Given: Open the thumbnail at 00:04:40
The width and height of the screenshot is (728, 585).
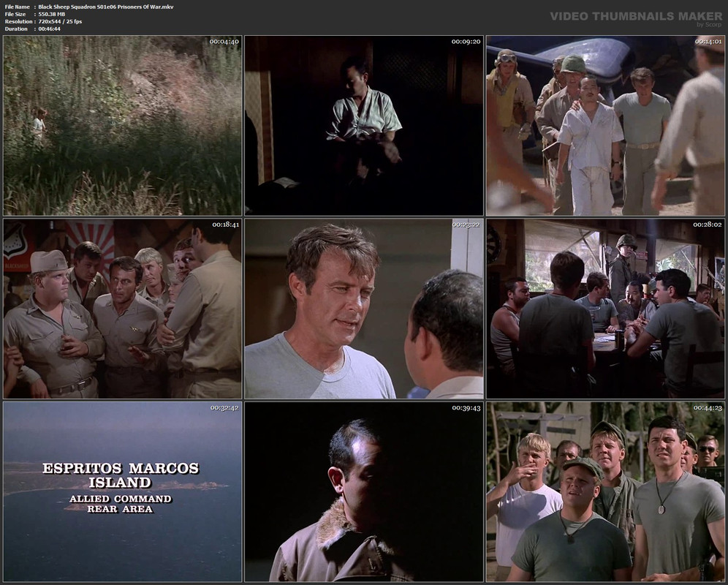Looking at the screenshot, I should pos(123,126).
